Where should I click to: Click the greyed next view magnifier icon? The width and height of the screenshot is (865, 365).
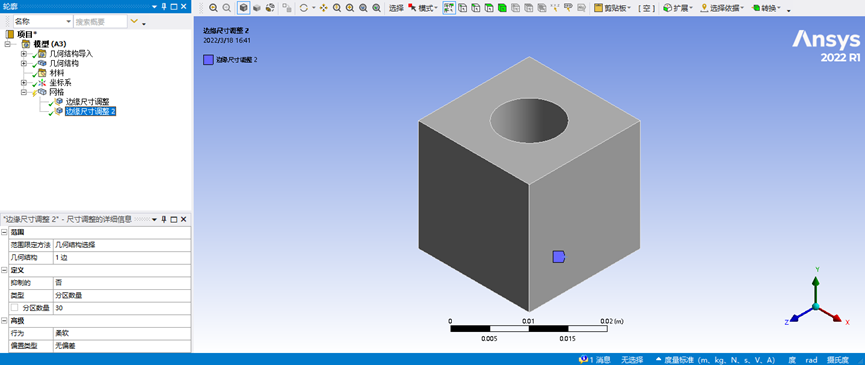227,8
